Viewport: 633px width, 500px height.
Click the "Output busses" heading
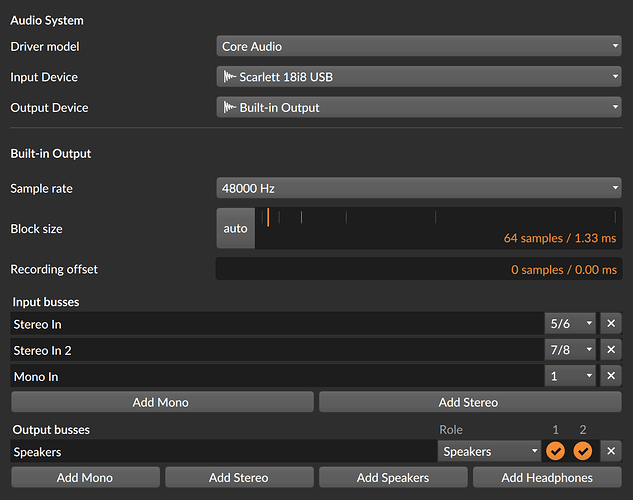[51, 429]
